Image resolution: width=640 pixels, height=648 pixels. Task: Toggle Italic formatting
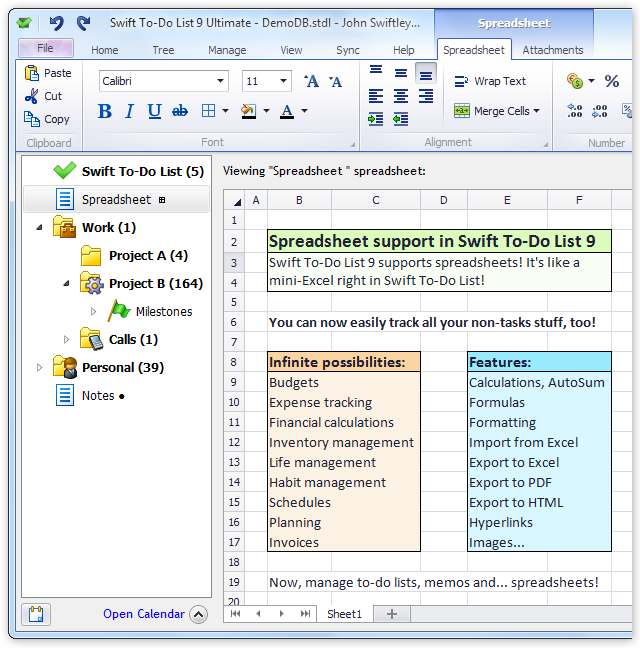tap(130, 111)
